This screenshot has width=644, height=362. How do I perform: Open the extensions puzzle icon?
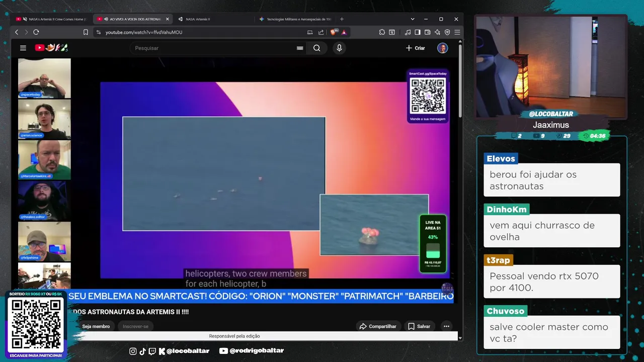[x=382, y=32]
